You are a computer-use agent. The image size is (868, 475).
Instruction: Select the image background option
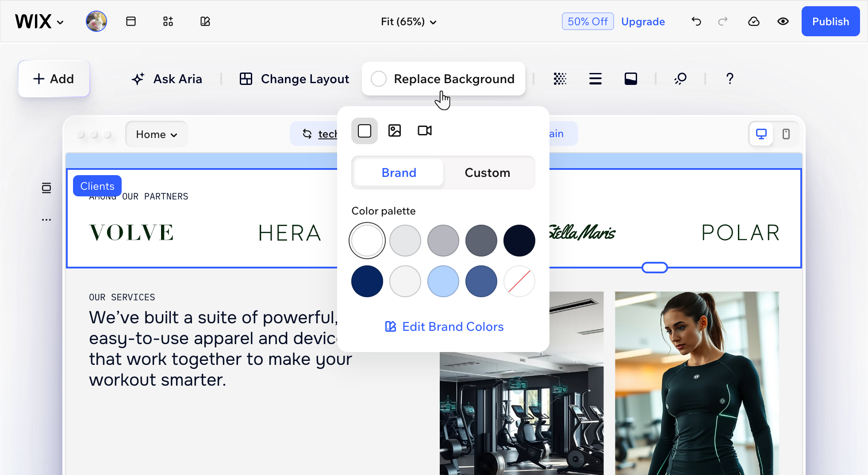(394, 130)
